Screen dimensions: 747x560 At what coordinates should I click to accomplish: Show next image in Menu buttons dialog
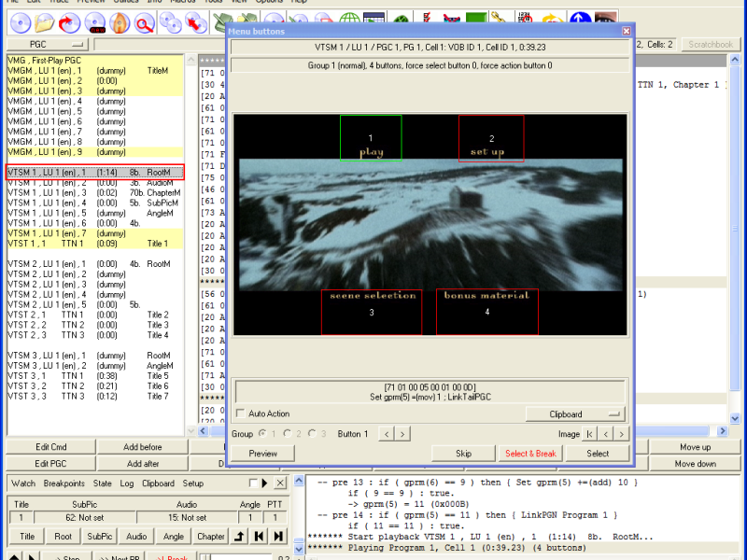(621, 434)
